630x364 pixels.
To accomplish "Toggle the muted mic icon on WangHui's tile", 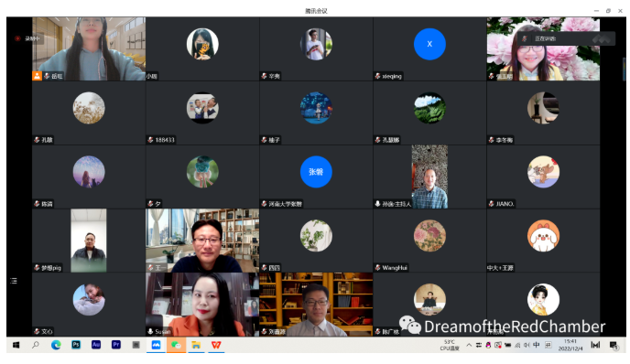I will [x=377, y=268].
